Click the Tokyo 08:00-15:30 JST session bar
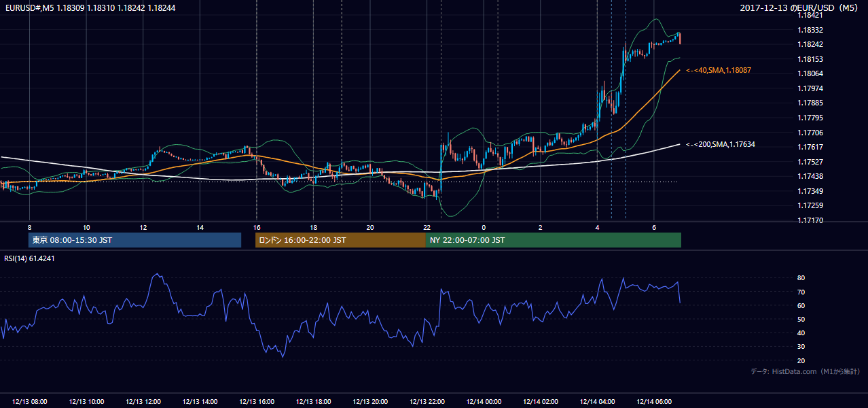The width and height of the screenshot is (868, 408). 134,240
